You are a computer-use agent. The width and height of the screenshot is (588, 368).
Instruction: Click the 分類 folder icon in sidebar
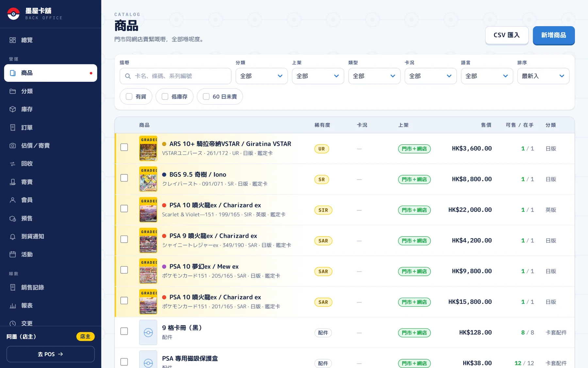click(13, 91)
